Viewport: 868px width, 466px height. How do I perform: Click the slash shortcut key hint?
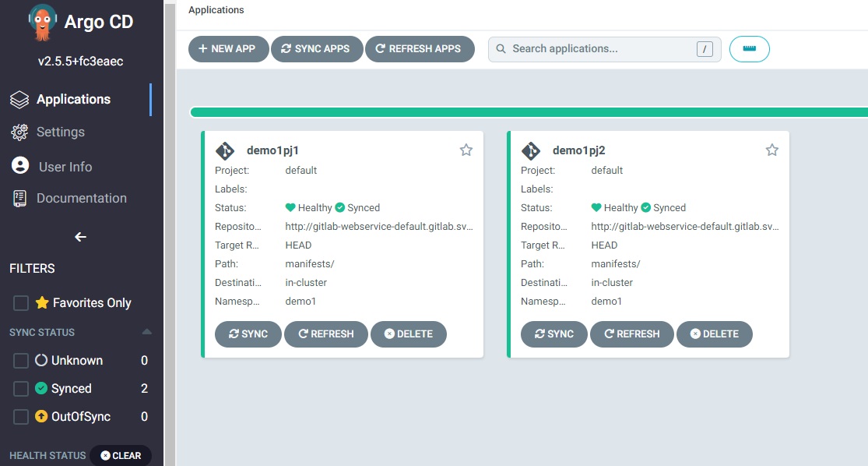[705, 49]
